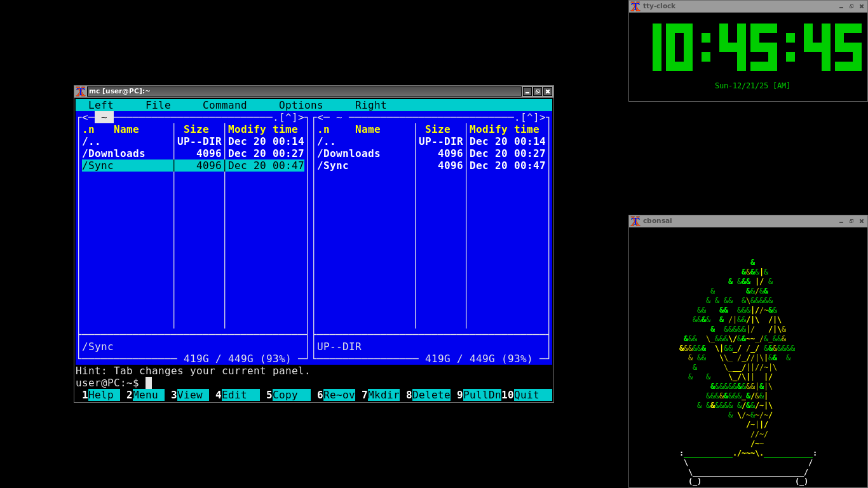The width and height of the screenshot is (868, 488).
Task: Select the highlighted /Sync folder in left panel
Action: pos(193,165)
